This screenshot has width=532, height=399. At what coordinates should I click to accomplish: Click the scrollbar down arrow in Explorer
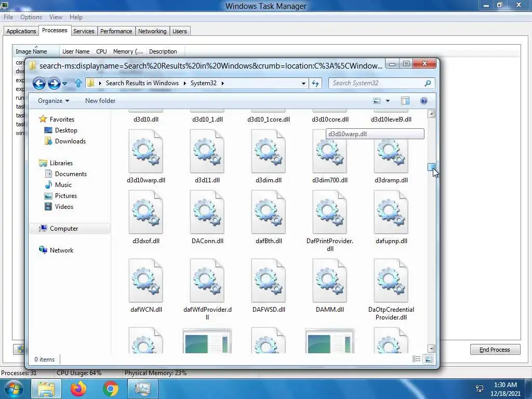coord(431,349)
